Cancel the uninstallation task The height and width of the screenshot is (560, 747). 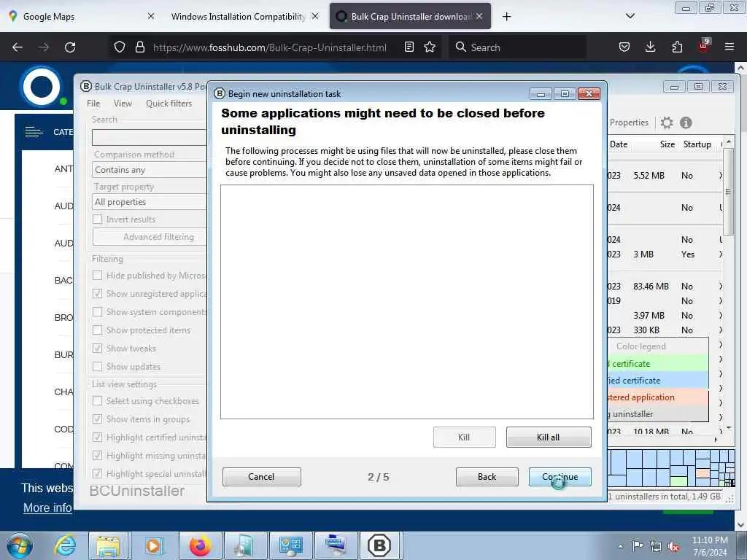[261, 477]
